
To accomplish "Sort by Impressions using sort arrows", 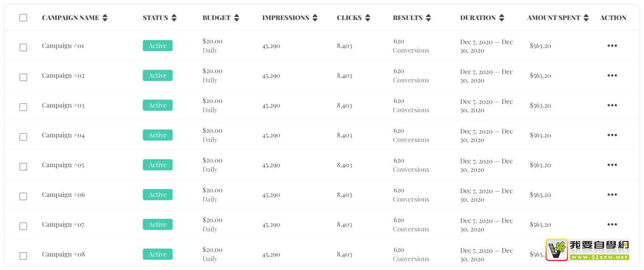I will tap(315, 18).
